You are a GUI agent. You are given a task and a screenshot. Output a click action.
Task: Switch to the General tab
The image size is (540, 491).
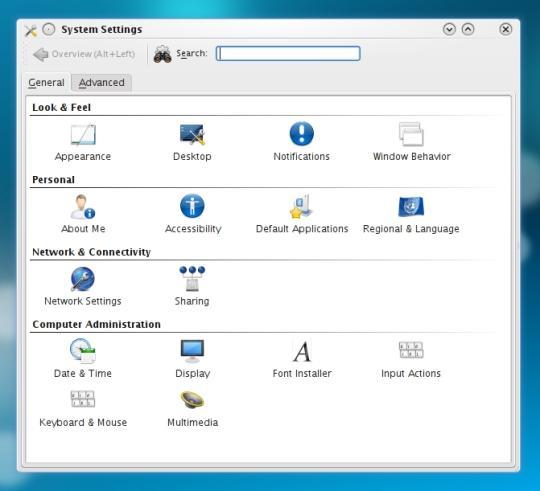coord(46,83)
